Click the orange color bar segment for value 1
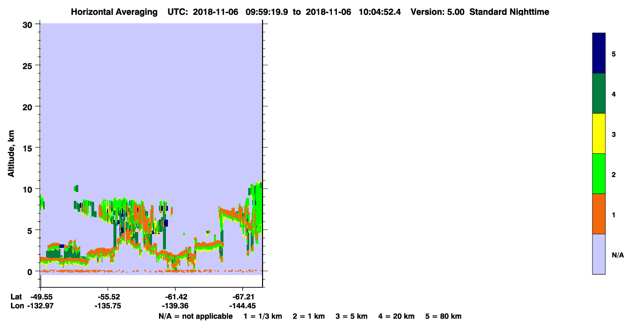644x330 pixels. click(x=599, y=214)
